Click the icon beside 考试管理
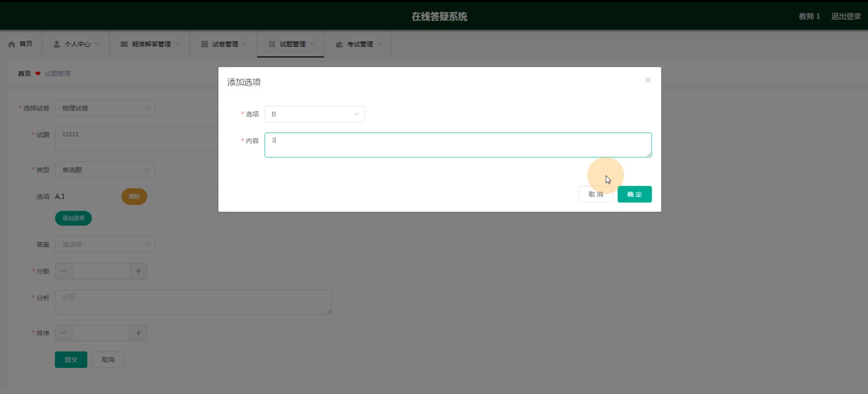Viewport: 868px width, 394px height. pos(339,44)
